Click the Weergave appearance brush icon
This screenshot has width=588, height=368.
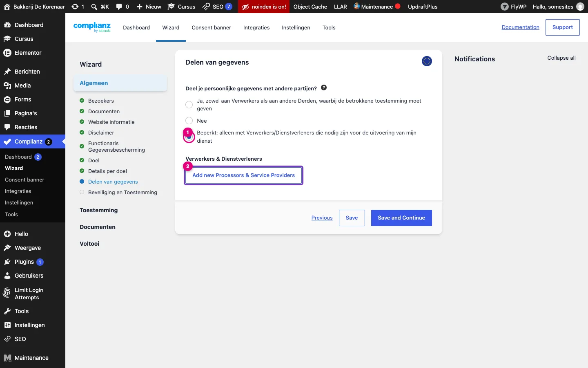click(7, 248)
